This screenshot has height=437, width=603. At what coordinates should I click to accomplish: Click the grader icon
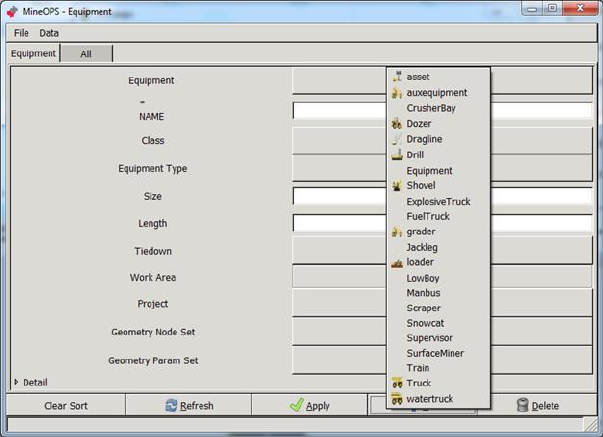coord(397,232)
